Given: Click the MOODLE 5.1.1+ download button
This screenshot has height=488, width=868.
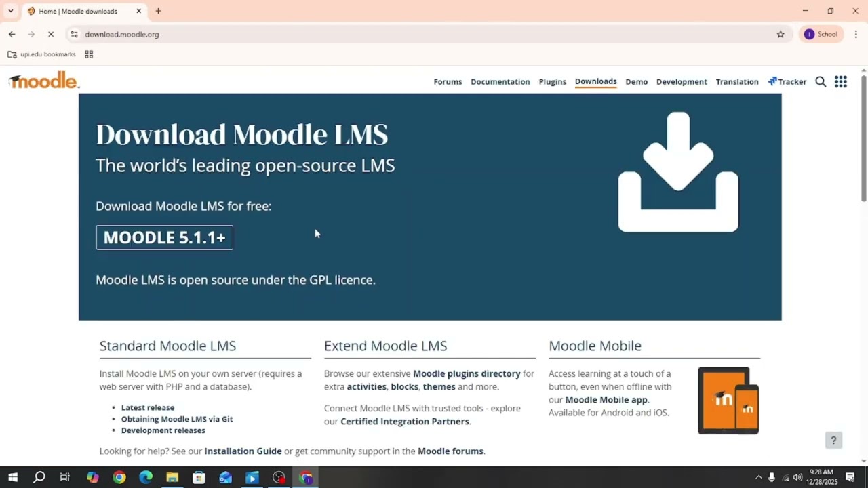Looking at the screenshot, I should 164,237.
